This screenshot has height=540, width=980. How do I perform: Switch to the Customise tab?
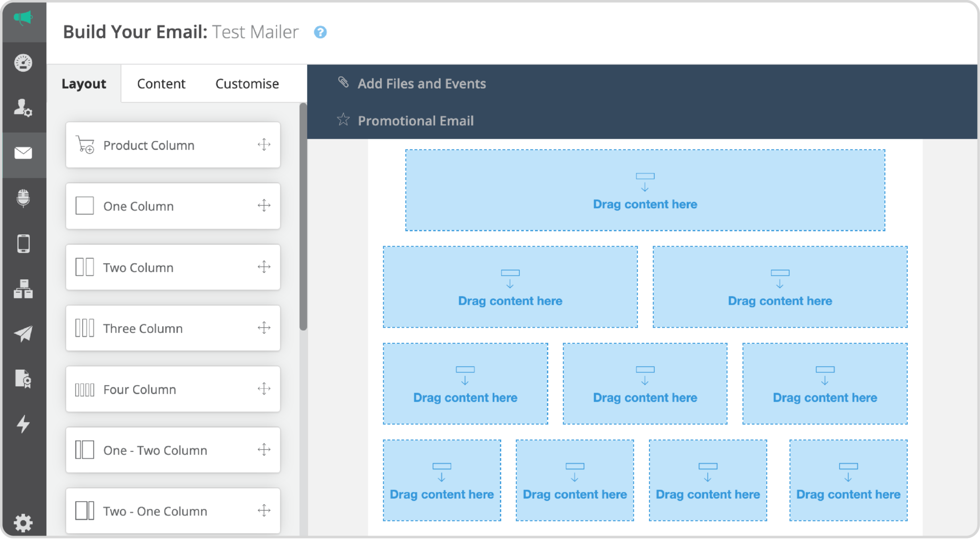click(x=246, y=83)
